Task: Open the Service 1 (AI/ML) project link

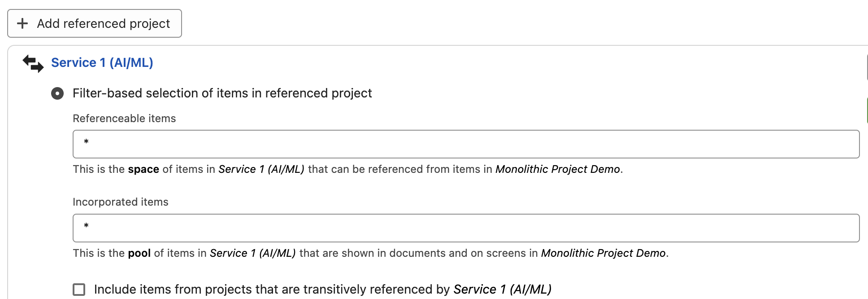Action: (102, 63)
